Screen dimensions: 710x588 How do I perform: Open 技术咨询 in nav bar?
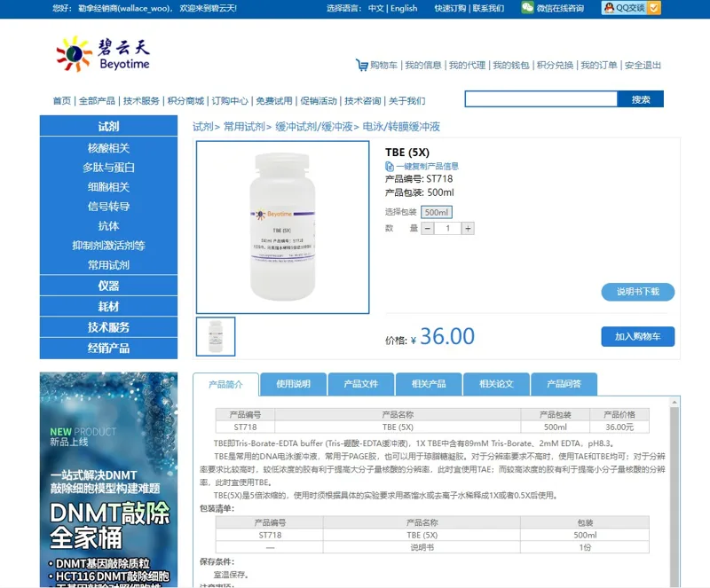point(363,100)
